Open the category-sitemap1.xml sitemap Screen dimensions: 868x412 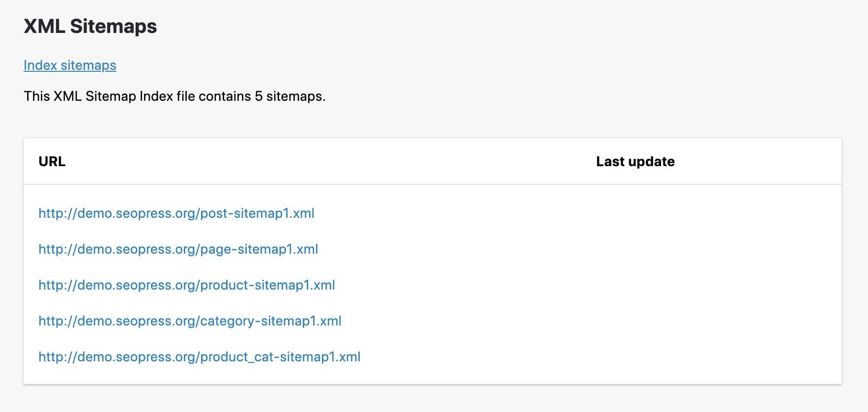(190, 321)
